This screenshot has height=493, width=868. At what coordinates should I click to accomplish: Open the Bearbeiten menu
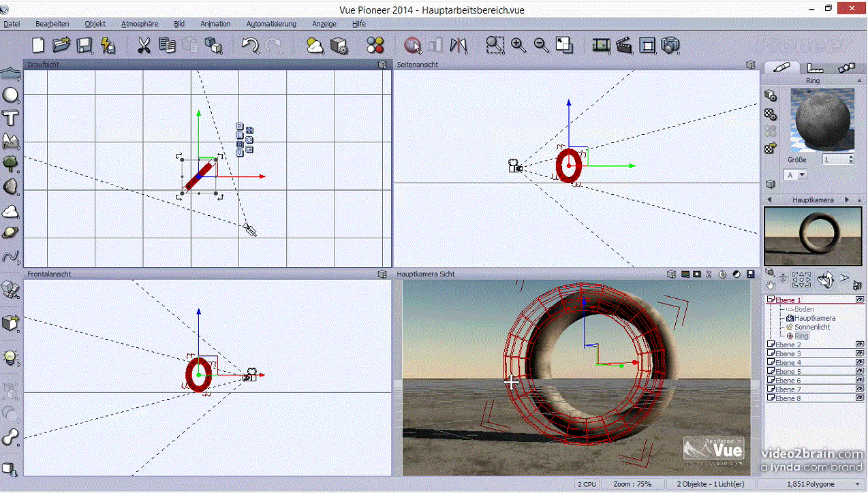[x=52, y=24]
